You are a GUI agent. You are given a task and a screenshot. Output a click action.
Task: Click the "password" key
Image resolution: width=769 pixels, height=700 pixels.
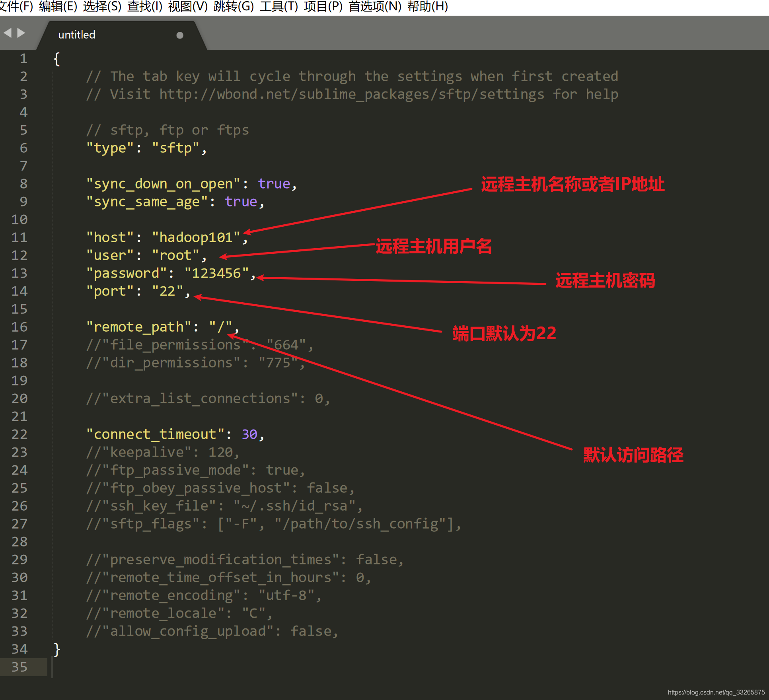coord(126,274)
